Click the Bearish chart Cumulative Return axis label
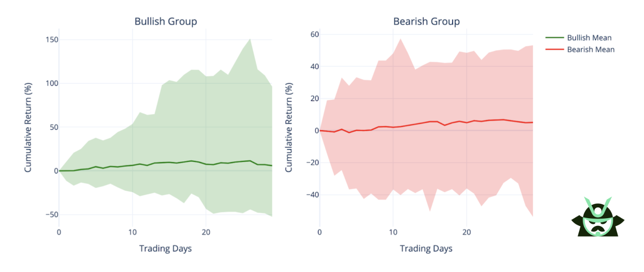This screenshot has width=644, height=272. click(289, 128)
